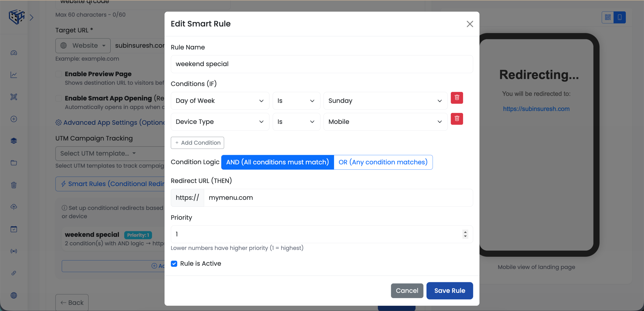This screenshot has height=311, width=644.
Task: Click the Add Condition button
Action: coord(197,143)
